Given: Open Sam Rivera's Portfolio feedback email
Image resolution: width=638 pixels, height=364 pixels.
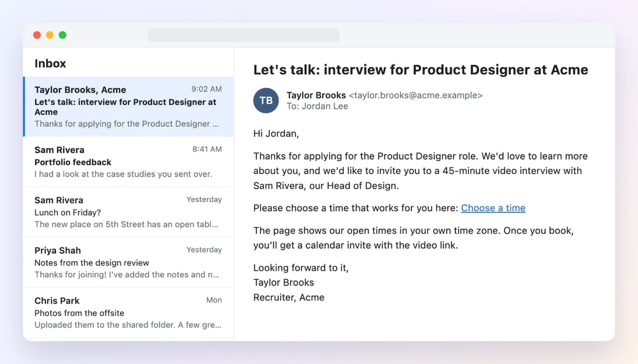Looking at the screenshot, I should coord(129,162).
